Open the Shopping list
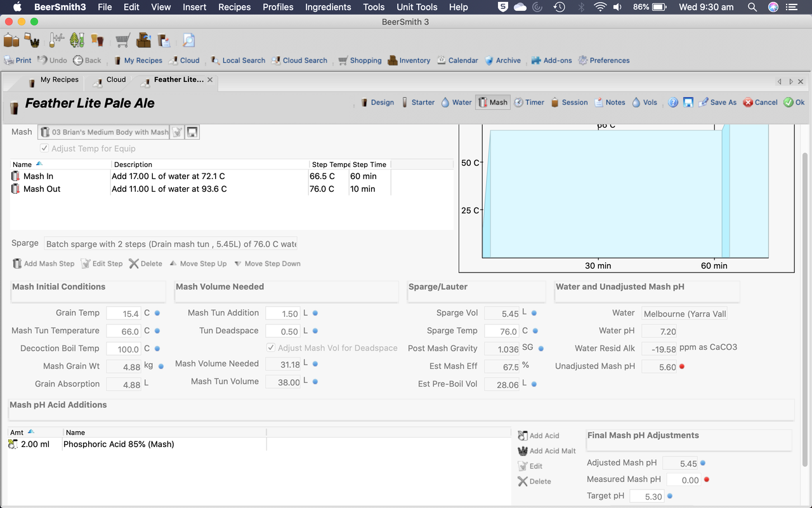The height and width of the screenshot is (508, 812). (x=360, y=60)
